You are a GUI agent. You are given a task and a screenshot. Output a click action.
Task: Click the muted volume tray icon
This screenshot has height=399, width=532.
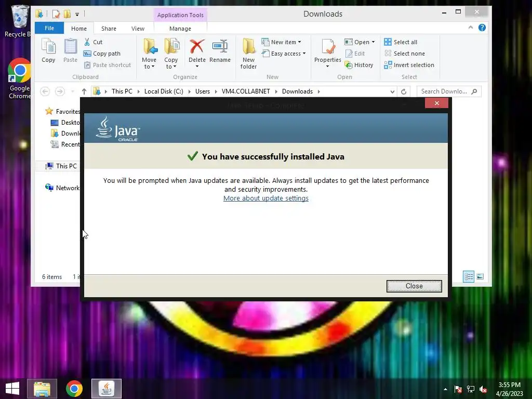click(483, 389)
